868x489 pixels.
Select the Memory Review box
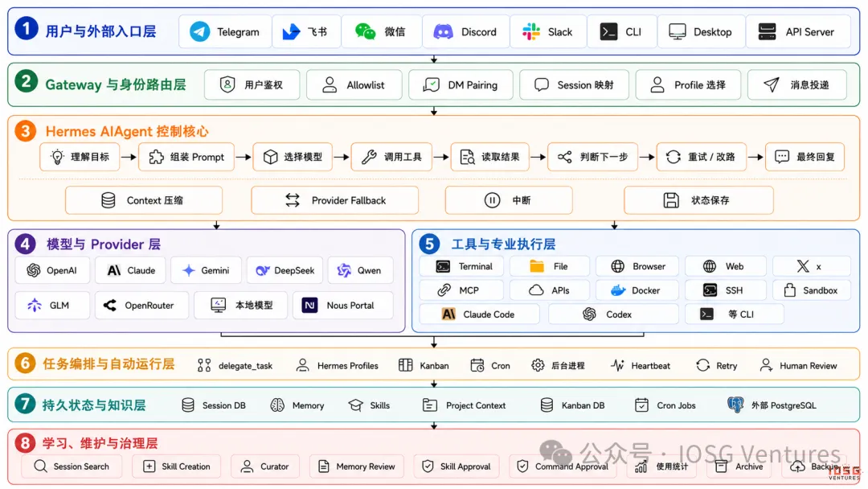point(357,466)
